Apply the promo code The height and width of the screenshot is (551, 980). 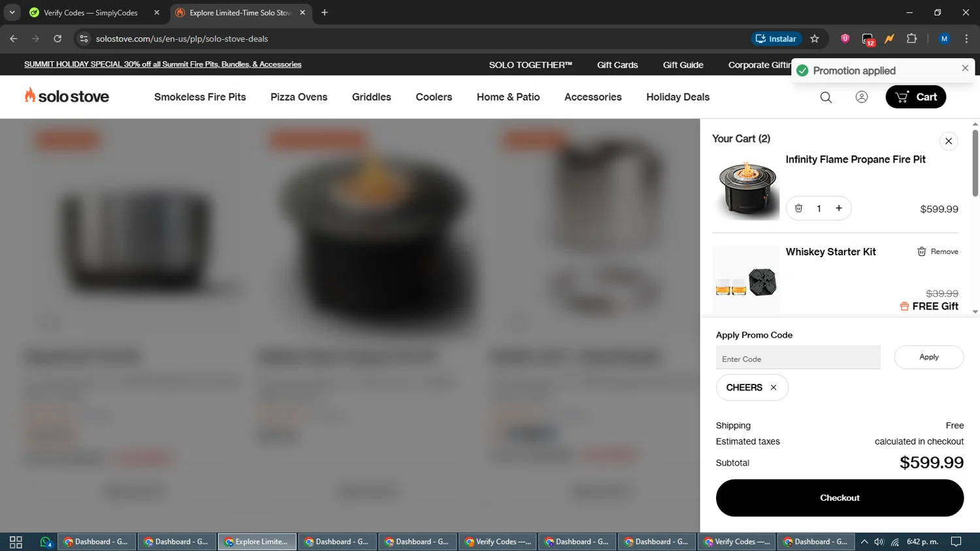[928, 357]
